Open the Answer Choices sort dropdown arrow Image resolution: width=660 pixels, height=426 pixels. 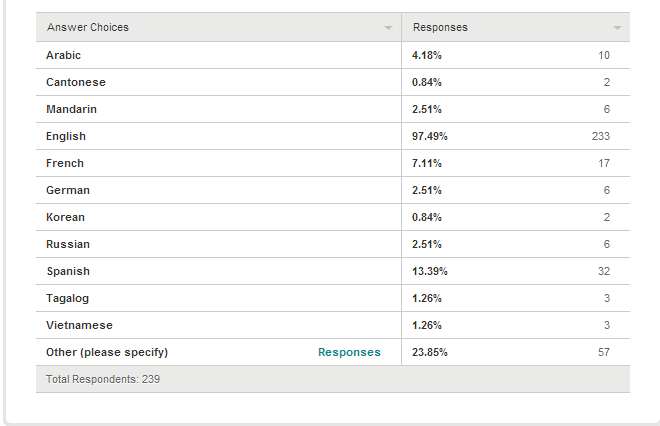click(x=388, y=28)
